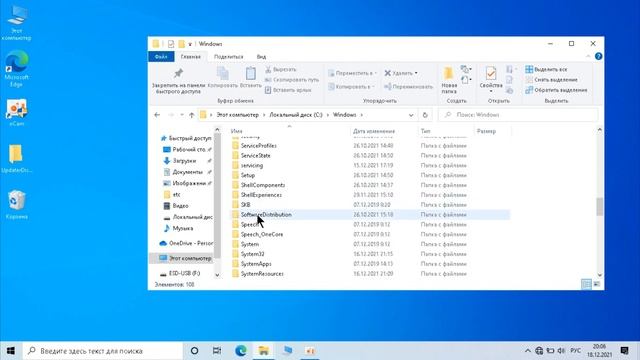This screenshot has height=360, width=640.
Task: Go up one folder level
Action: tap(191, 115)
